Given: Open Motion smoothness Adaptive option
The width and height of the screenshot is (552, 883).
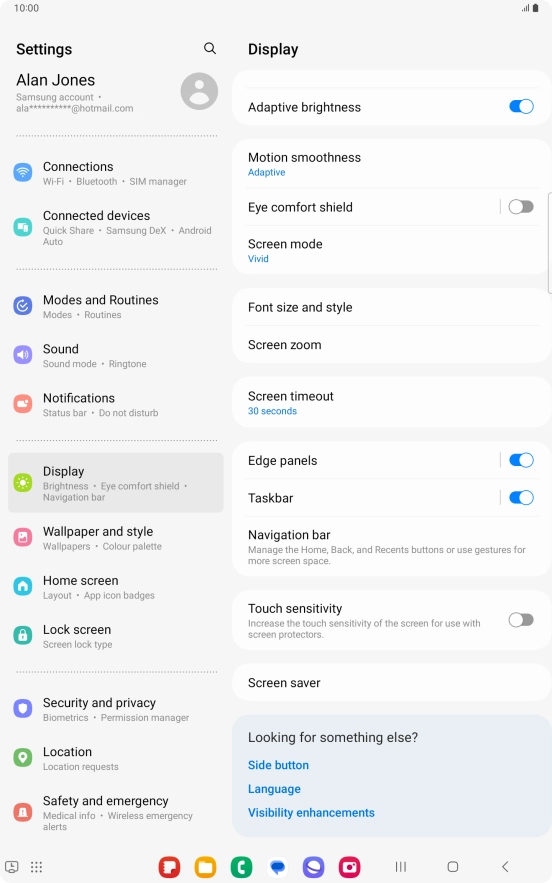Looking at the screenshot, I should (391, 164).
